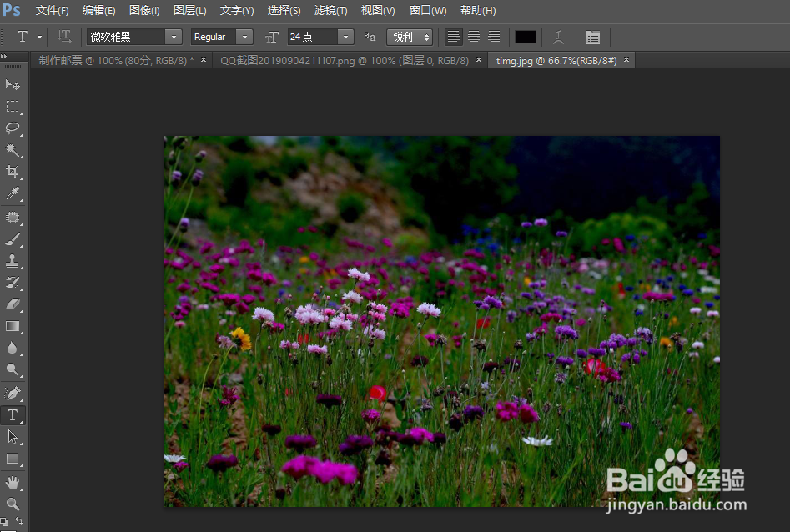Expand the collapsed toolbox double-arrow

4,57
